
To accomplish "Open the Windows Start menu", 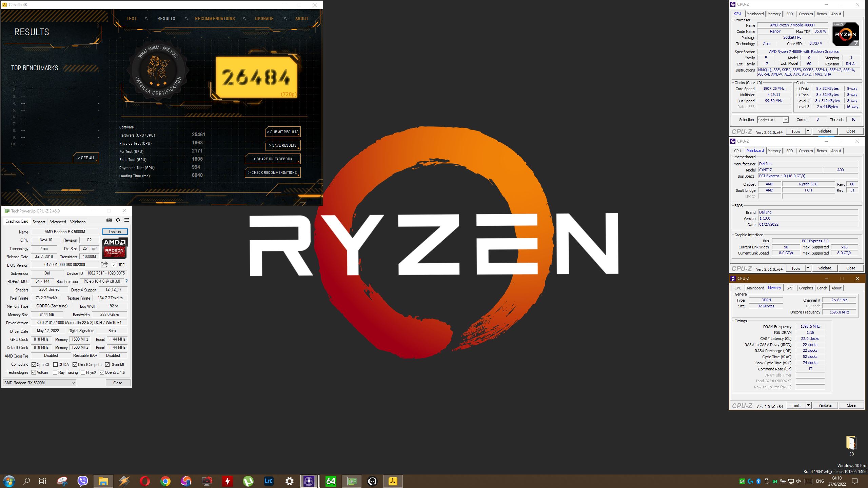I will [x=9, y=481].
